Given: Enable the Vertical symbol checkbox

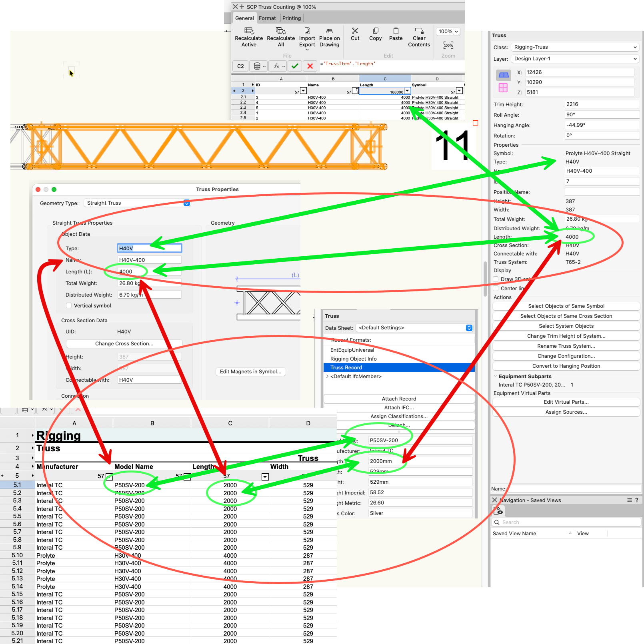Looking at the screenshot, I should coord(69,306).
